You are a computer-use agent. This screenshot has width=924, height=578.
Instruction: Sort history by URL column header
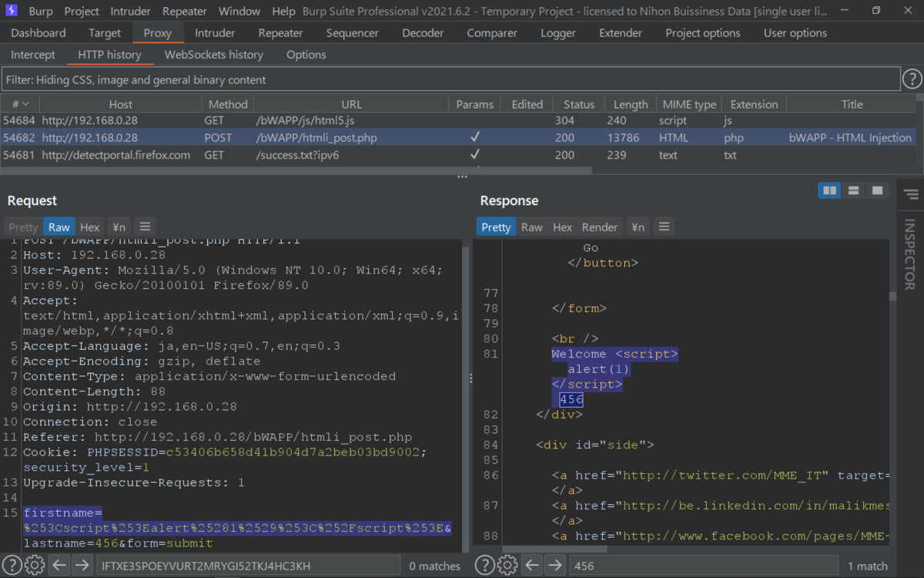[351, 104]
